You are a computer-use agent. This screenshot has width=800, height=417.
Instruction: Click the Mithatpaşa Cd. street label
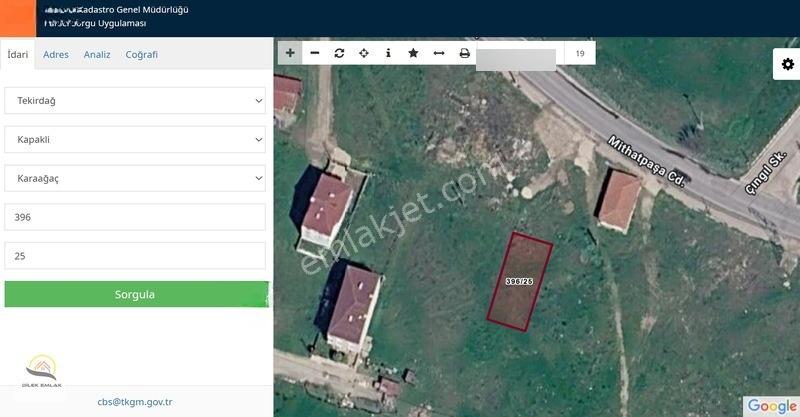pyautogui.click(x=646, y=161)
